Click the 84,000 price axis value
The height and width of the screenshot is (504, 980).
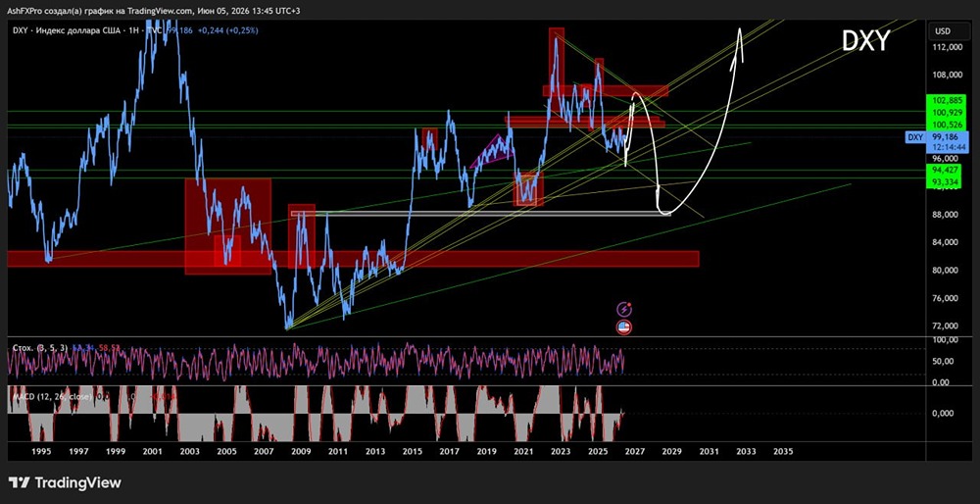tap(946, 242)
